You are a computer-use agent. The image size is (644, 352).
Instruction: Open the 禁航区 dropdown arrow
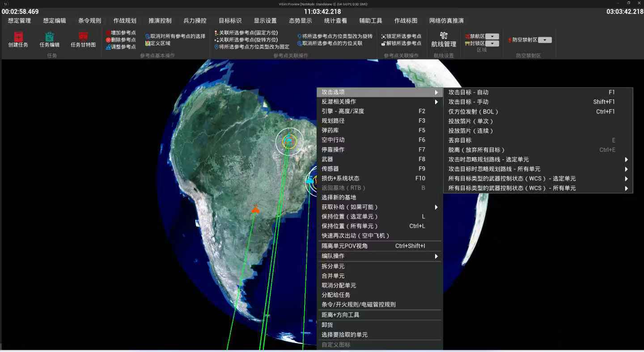coord(492,36)
